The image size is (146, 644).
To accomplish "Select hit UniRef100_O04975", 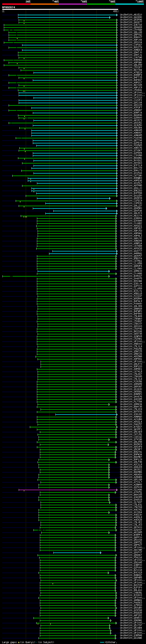I will (131, 278).
